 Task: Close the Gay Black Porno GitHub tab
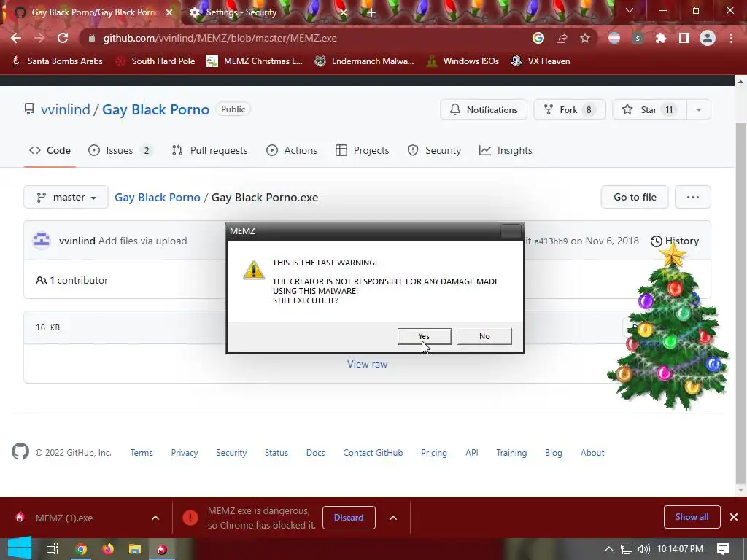(169, 12)
